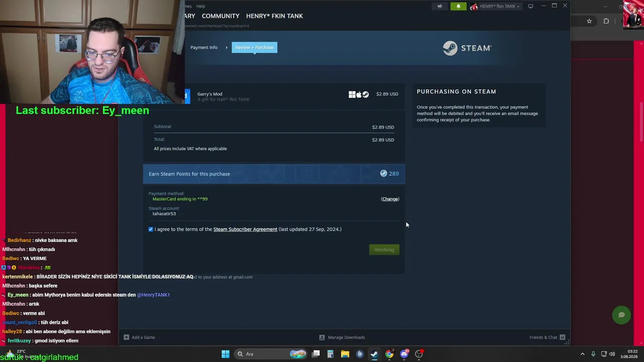Click the 289 Steam Points value
644x362 pixels.
(x=394, y=173)
